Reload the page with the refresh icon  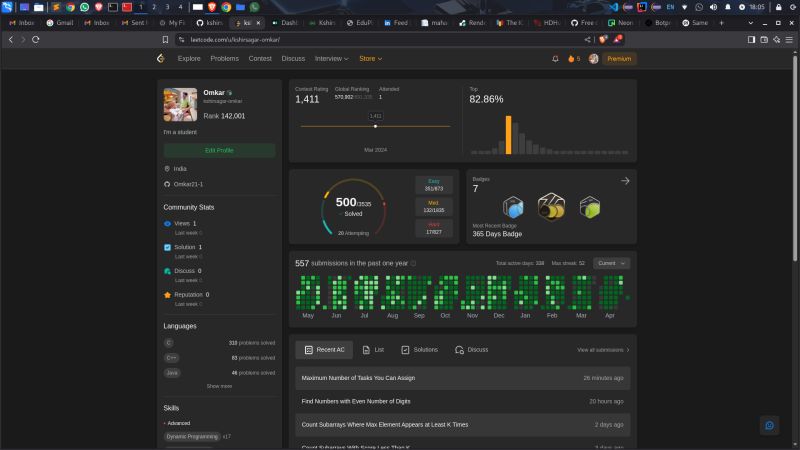point(36,39)
